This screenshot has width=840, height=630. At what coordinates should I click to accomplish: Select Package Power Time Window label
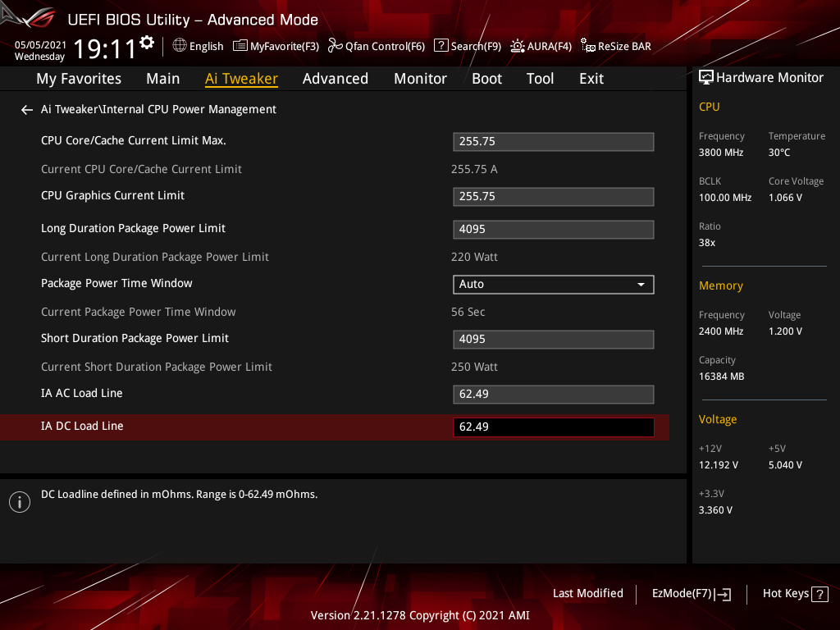(x=116, y=283)
